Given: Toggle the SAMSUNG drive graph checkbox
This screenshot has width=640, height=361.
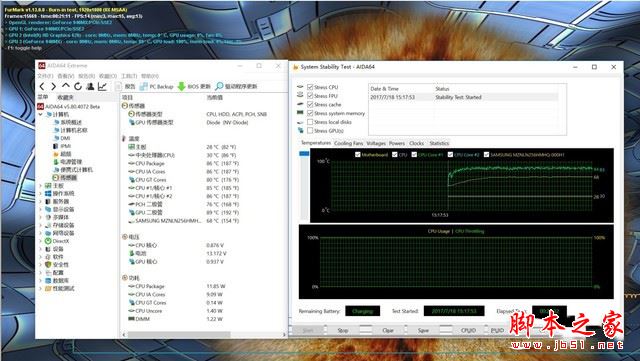Looking at the screenshot, I should (487, 155).
